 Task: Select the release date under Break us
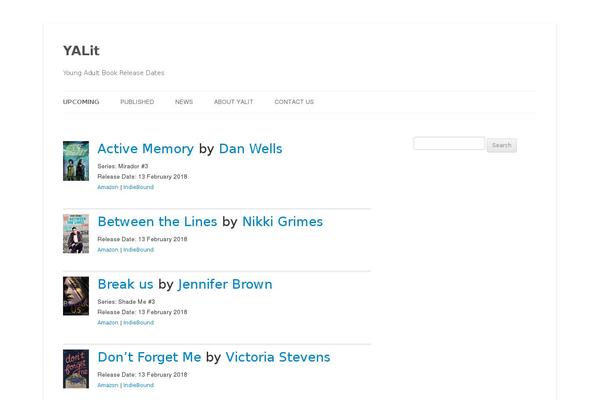point(142,312)
